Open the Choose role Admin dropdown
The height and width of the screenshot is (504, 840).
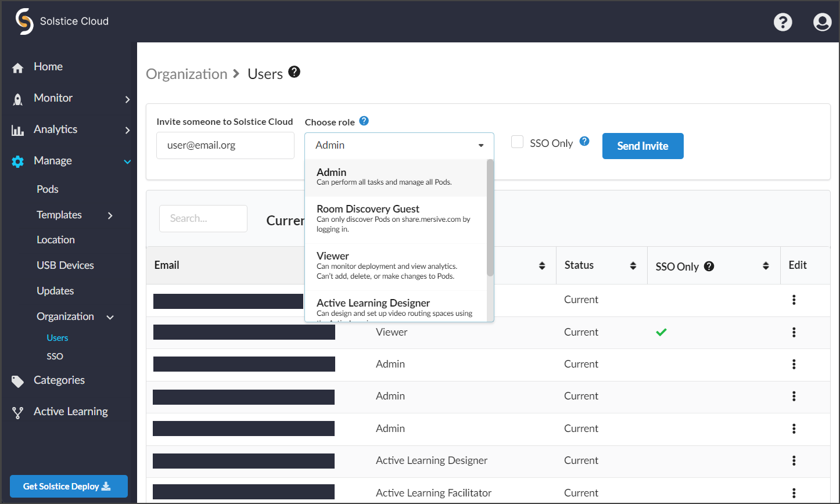tap(400, 145)
